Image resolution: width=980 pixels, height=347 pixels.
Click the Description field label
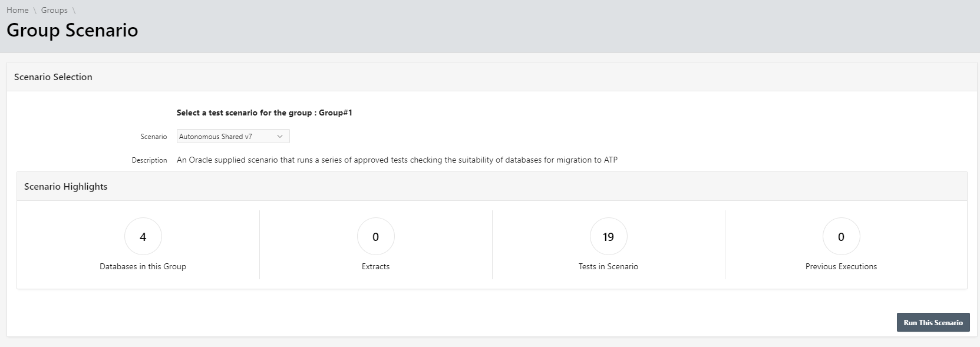pyautogui.click(x=149, y=160)
